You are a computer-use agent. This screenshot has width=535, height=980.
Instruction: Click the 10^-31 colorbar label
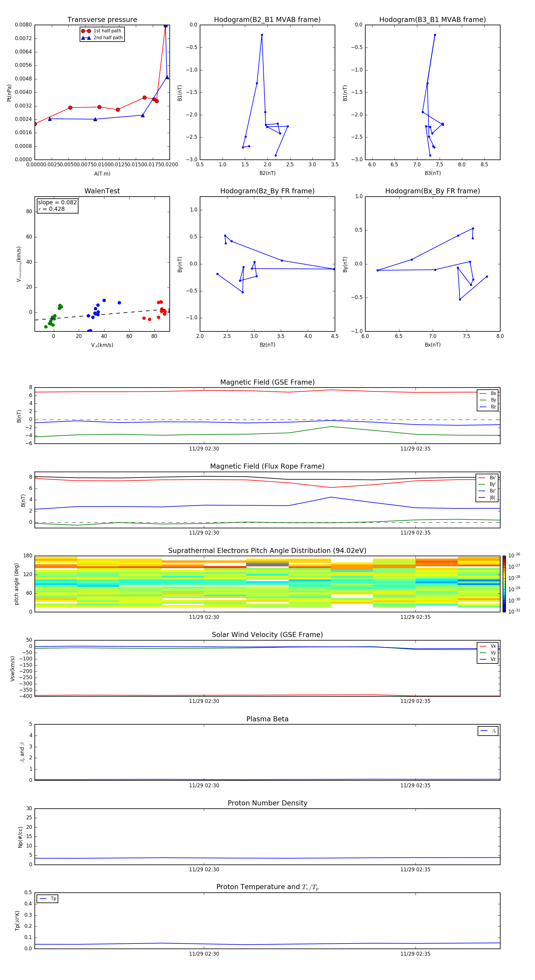pos(514,611)
